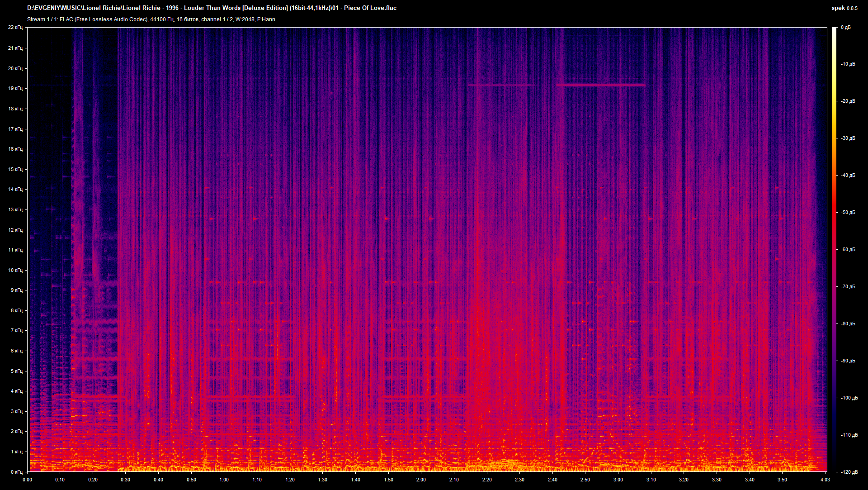Click the 21 кГц frequency axis label
The width and height of the screenshot is (868, 490).
pyautogui.click(x=15, y=48)
